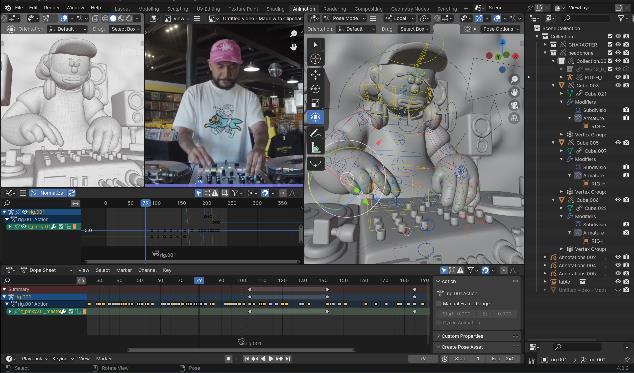
Task: Select the Annotate tool in the right viewport
Action: click(316, 133)
